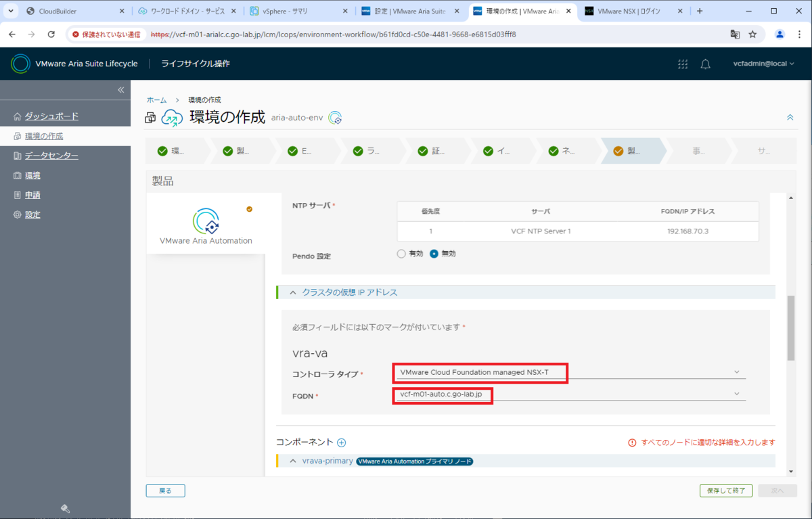Collapse wizard header with double-up arrow
Screen dimensions: 812x519
coord(790,117)
